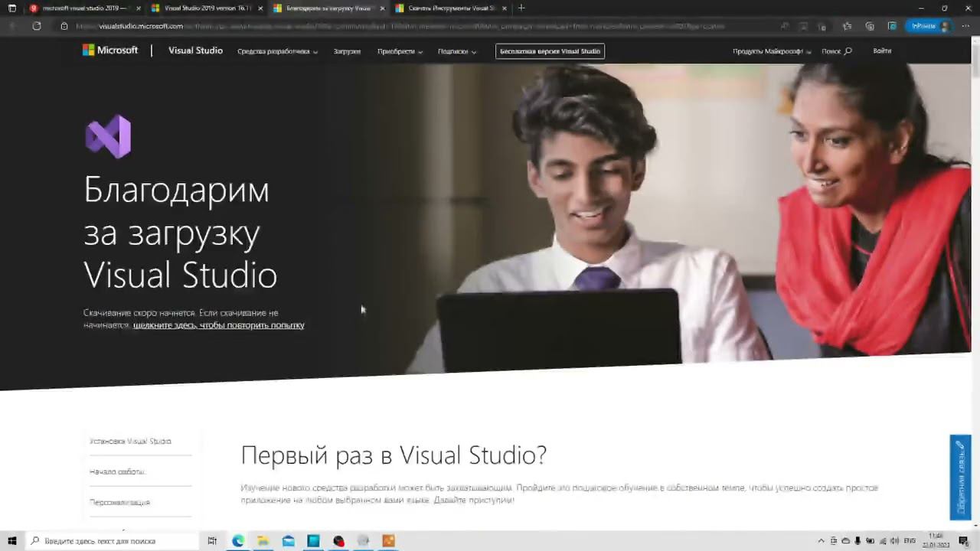Switch input language ENG indicator
The image size is (980, 551).
point(910,541)
